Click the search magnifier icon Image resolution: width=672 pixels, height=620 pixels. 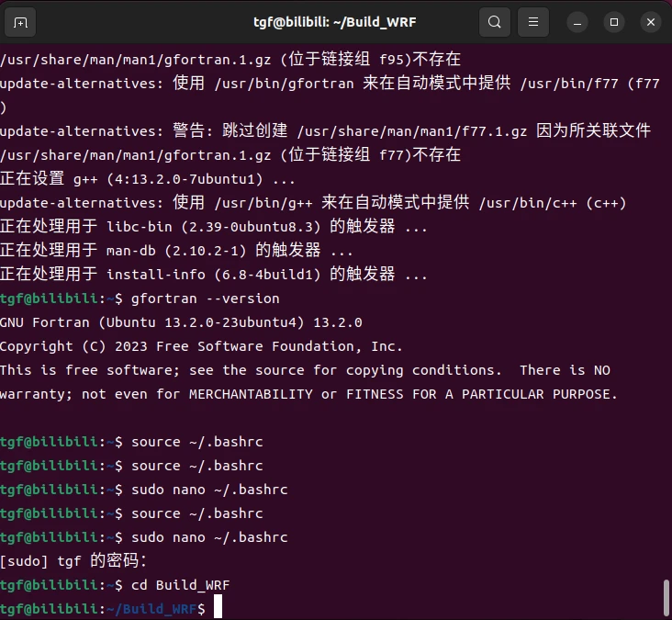coord(495,22)
